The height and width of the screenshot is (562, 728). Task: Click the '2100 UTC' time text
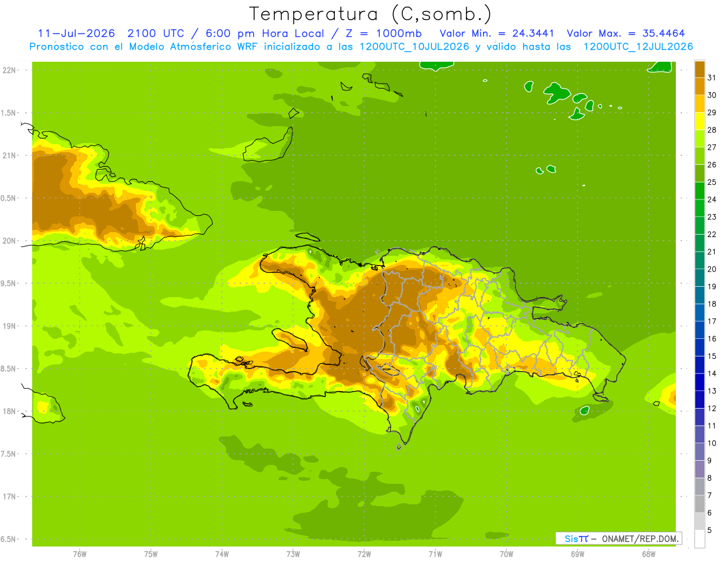(x=157, y=33)
